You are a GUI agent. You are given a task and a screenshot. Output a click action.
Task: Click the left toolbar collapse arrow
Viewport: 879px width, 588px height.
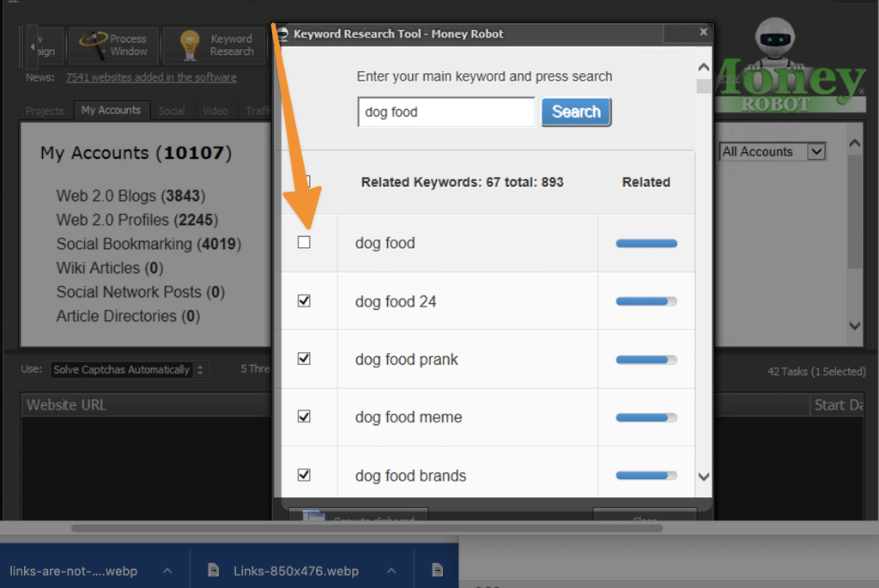[x=33, y=45]
